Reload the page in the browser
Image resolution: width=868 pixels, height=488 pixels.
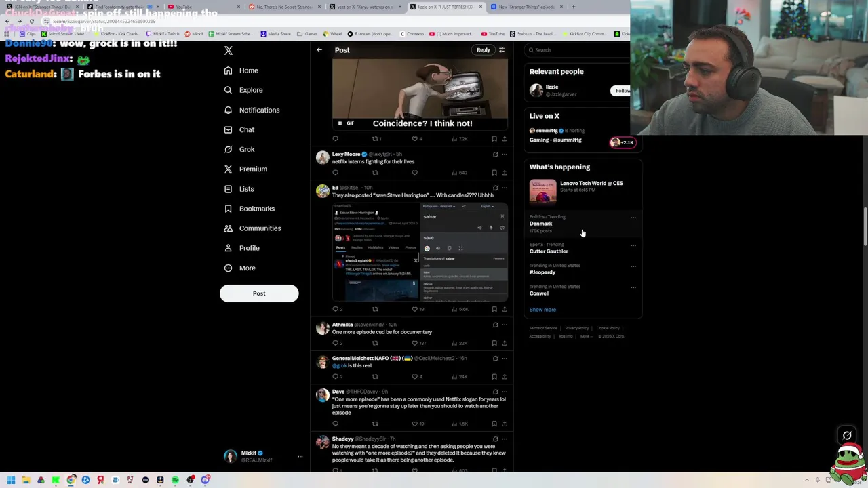[x=31, y=21]
